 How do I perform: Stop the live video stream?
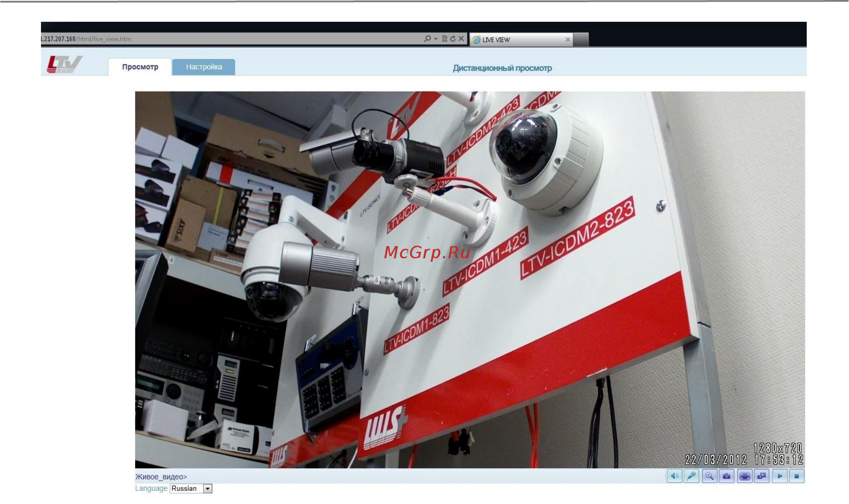click(x=797, y=476)
